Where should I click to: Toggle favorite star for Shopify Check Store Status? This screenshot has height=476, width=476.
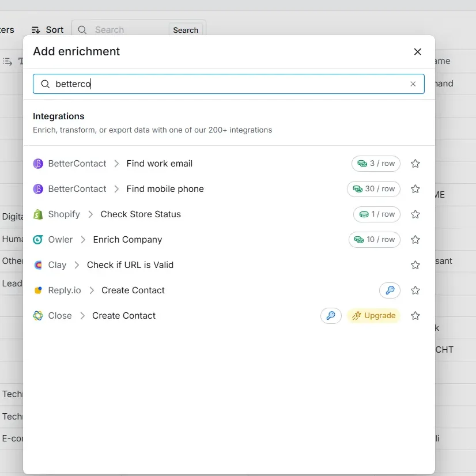(415, 214)
